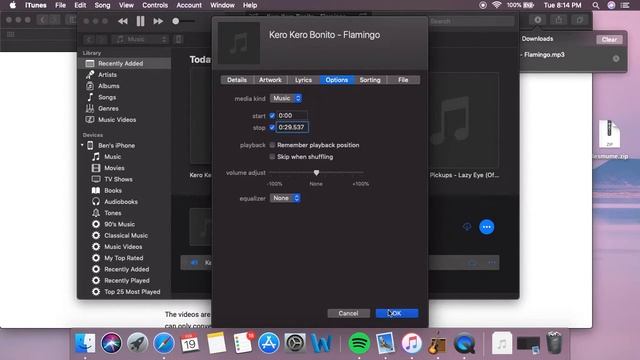The image size is (640, 360).
Task: Enable Skip when shuffling
Action: point(272,157)
